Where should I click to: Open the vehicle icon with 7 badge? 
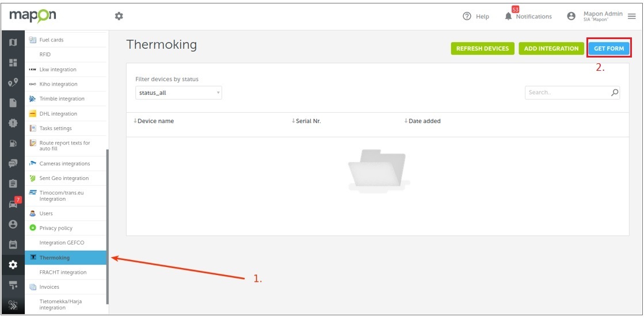tap(14, 204)
